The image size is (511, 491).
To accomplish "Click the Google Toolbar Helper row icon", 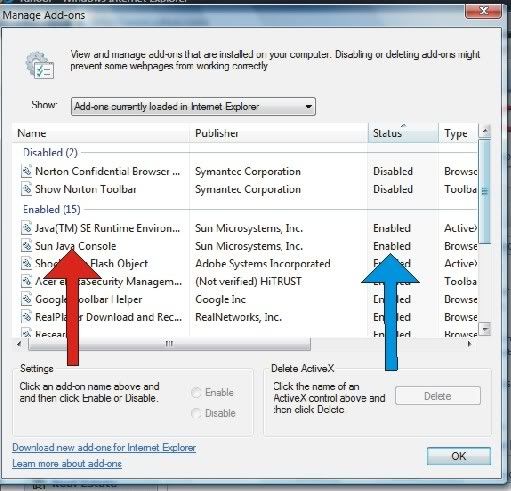I will click(26, 299).
